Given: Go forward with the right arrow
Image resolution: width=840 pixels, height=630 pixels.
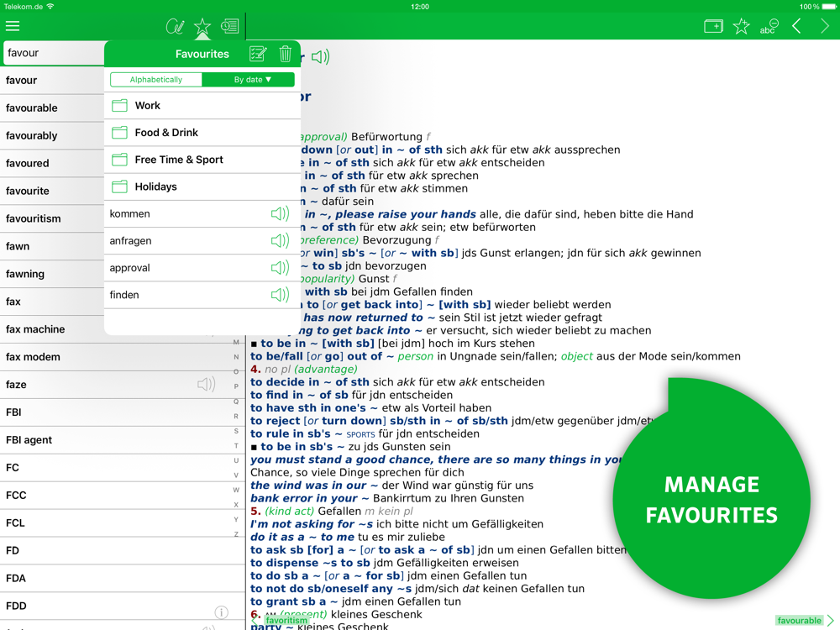Looking at the screenshot, I should pyautogui.click(x=825, y=26).
